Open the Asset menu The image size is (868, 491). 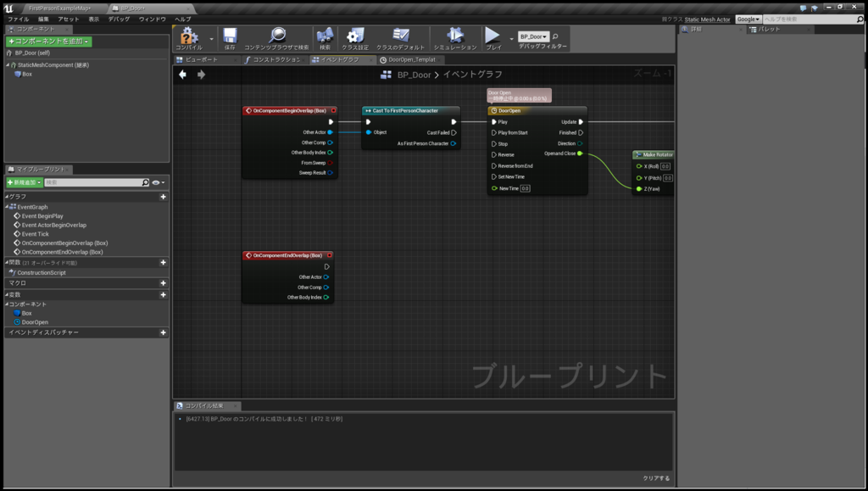tap(68, 19)
